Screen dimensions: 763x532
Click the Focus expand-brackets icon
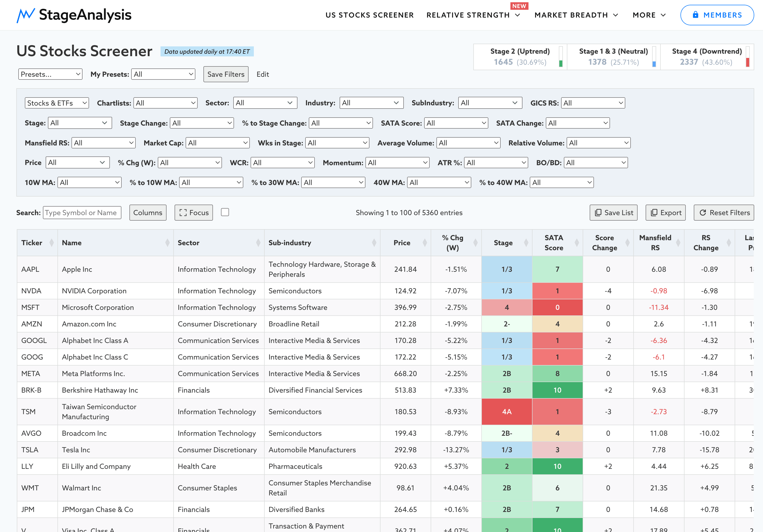183,213
